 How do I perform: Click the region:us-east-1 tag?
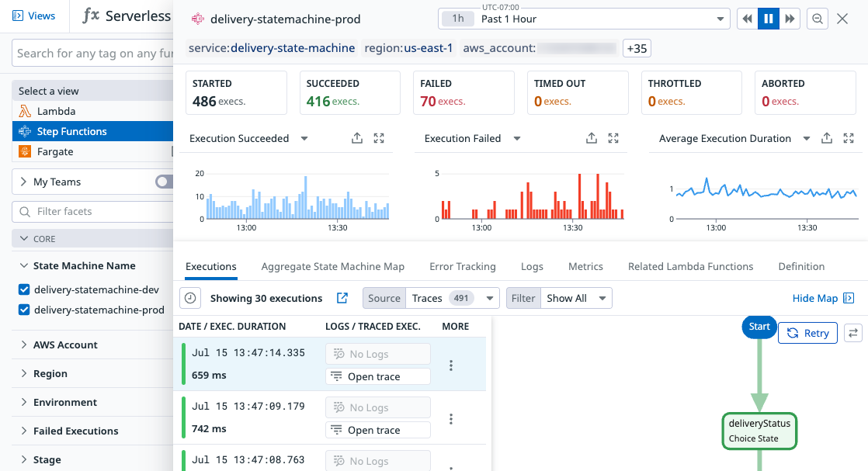click(x=408, y=48)
